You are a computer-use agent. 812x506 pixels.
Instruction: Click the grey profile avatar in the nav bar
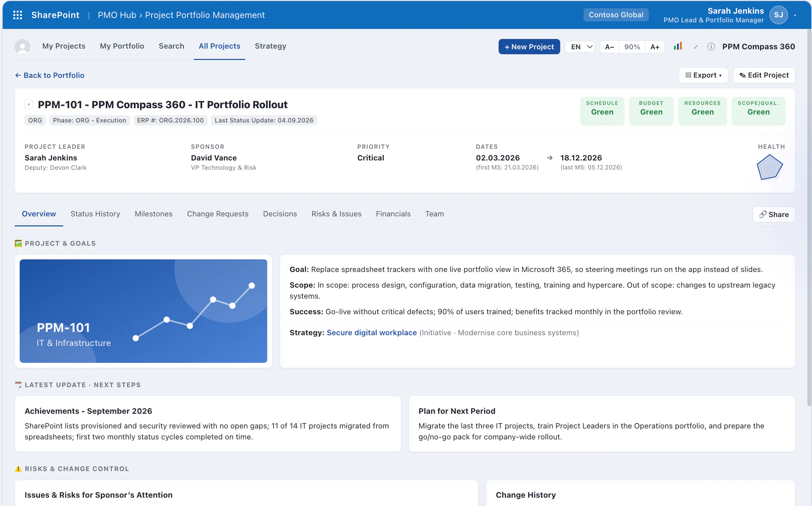(22, 47)
